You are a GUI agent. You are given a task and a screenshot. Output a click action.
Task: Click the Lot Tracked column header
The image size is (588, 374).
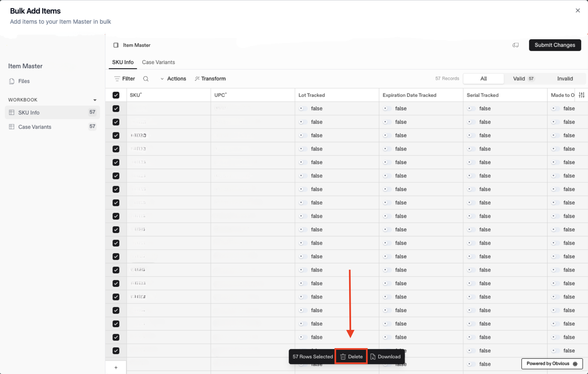click(x=337, y=95)
